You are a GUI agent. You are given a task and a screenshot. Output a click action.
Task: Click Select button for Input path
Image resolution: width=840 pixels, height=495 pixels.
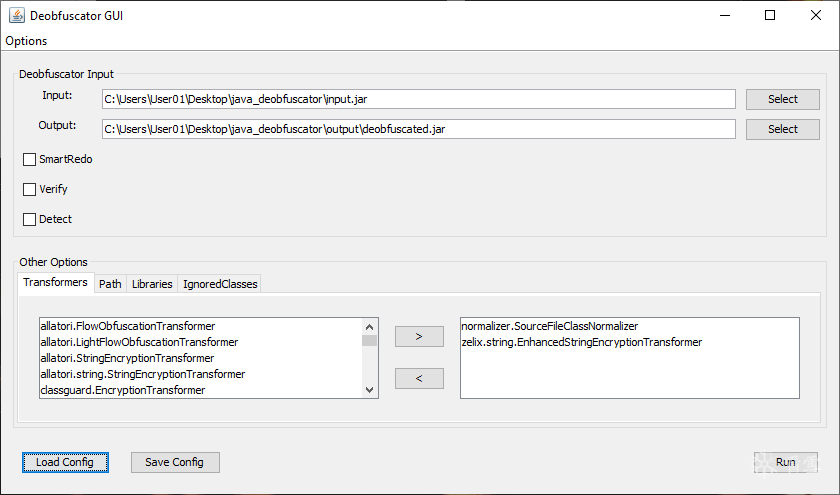pyautogui.click(x=783, y=99)
